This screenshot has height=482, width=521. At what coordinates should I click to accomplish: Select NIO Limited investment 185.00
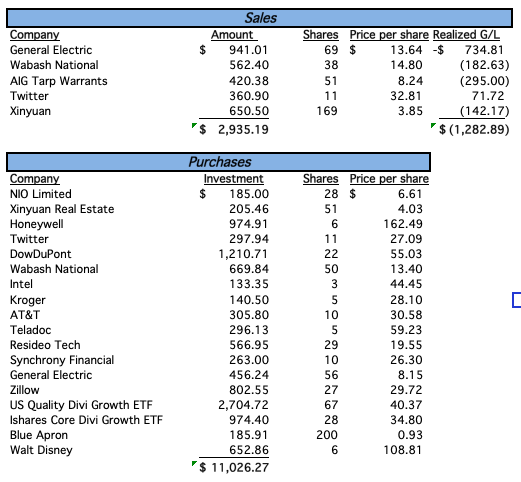249,194
